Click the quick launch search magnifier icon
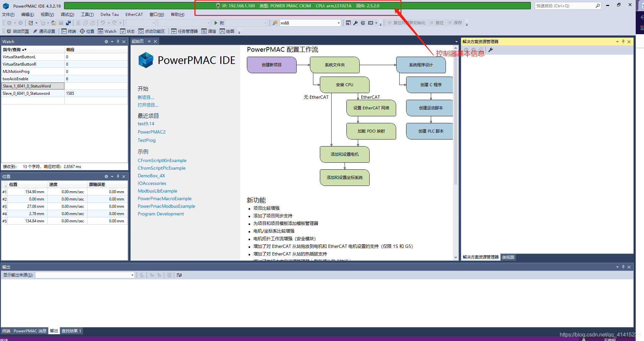This screenshot has width=644, height=341. [x=598, y=6]
